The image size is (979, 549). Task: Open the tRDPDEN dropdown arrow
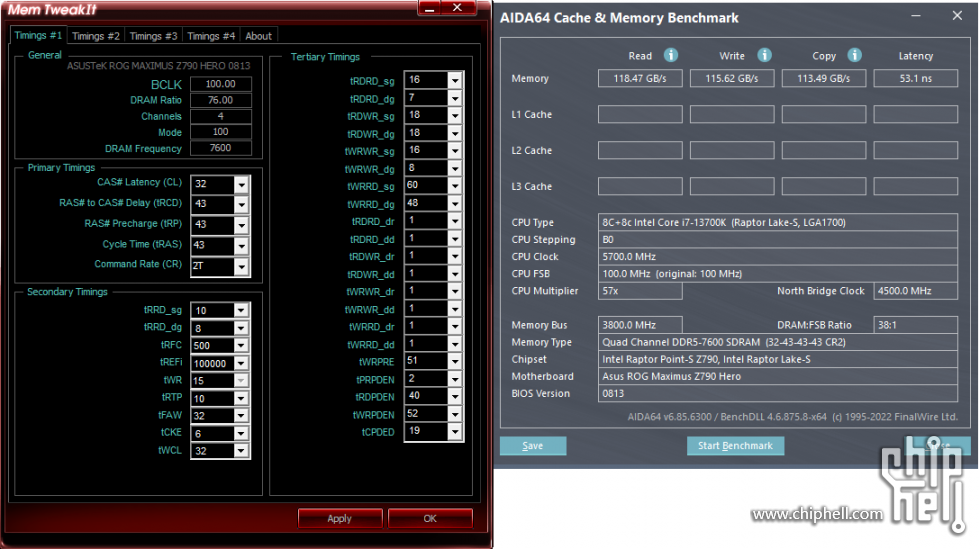pyautogui.click(x=455, y=396)
